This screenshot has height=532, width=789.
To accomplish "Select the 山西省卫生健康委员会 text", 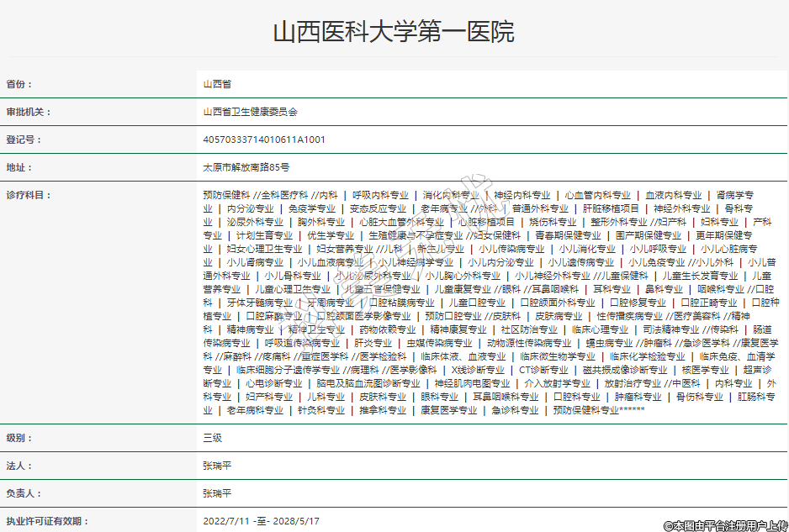I will pyautogui.click(x=250, y=112).
